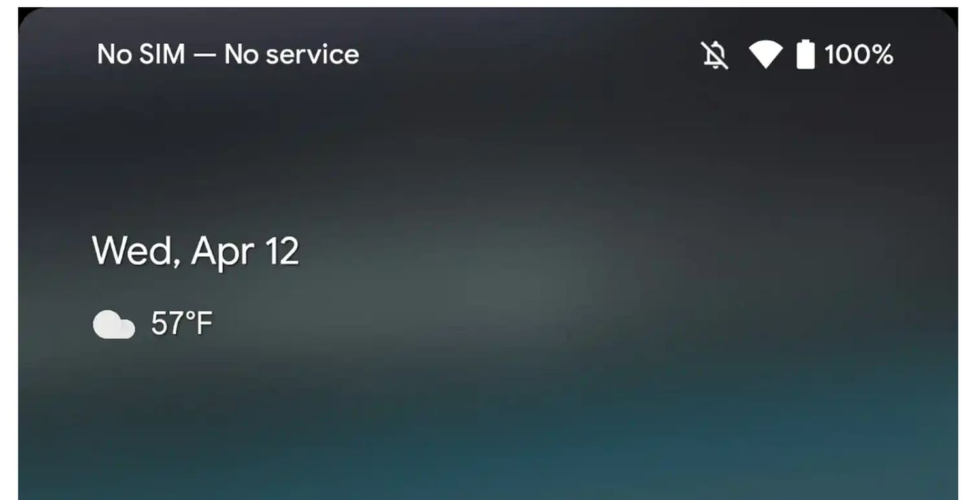The width and height of the screenshot is (980, 500).
Task: Tap the letter F in the temperature
Action: pos(204,324)
